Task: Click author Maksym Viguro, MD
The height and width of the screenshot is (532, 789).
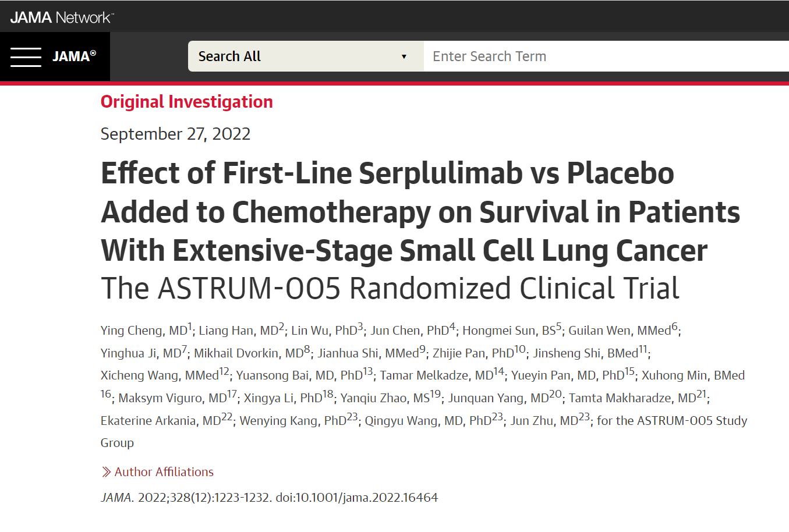Action: point(172,398)
